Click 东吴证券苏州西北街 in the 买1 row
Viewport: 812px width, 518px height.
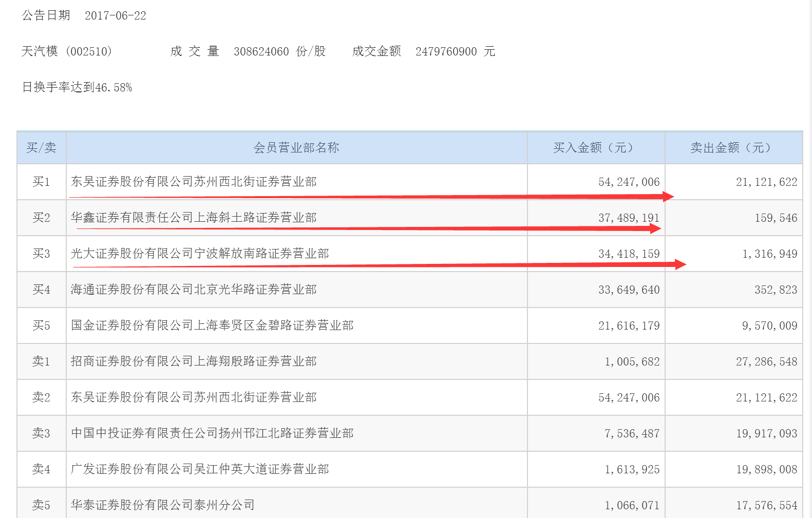point(194,182)
